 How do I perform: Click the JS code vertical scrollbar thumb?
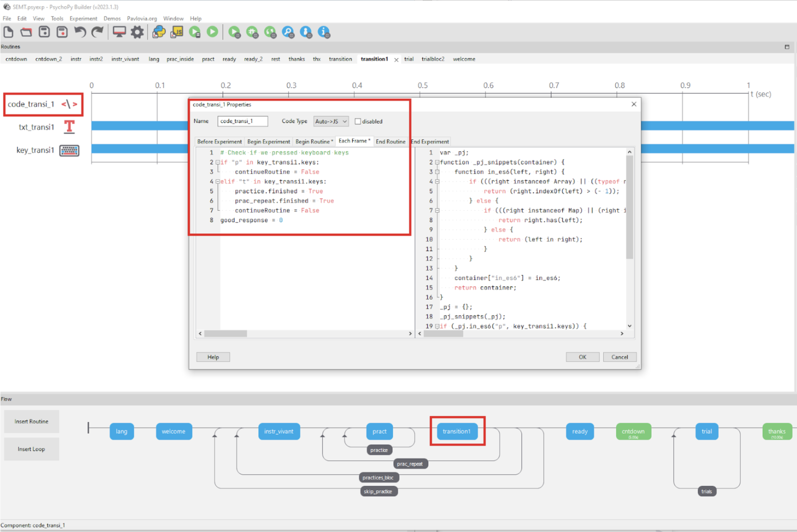629,207
